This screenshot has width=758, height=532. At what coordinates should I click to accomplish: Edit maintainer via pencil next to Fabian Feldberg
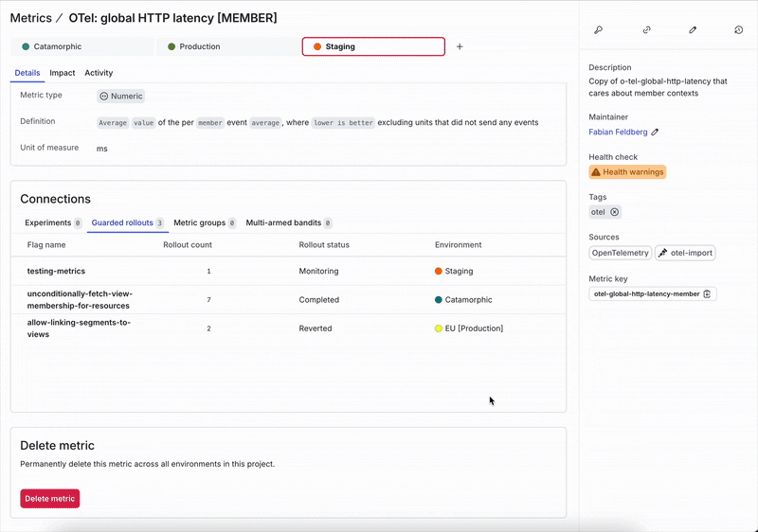tap(655, 133)
